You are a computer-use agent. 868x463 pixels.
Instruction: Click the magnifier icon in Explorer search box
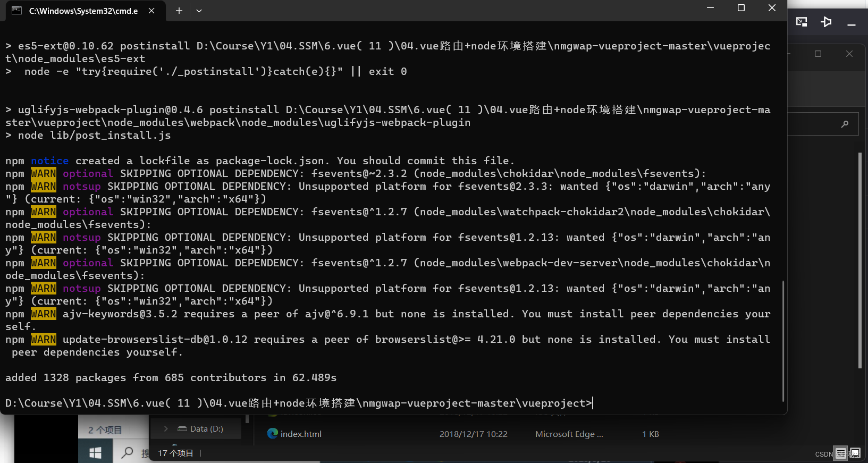point(845,124)
